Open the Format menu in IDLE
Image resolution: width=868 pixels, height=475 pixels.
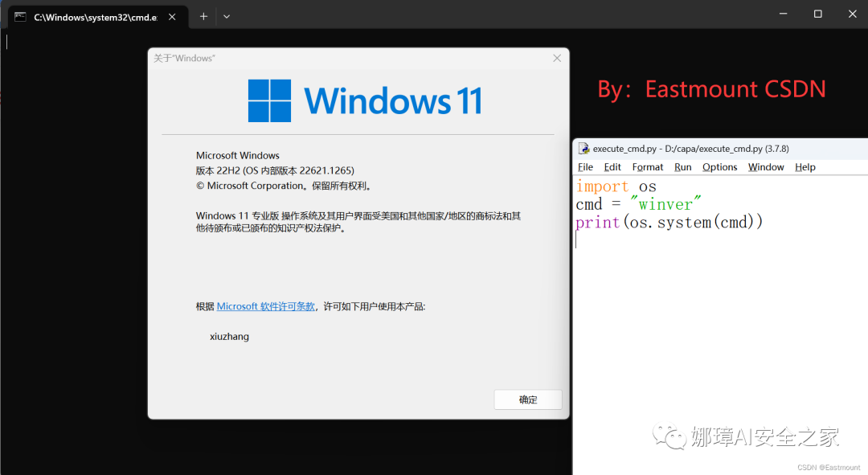tap(648, 167)
